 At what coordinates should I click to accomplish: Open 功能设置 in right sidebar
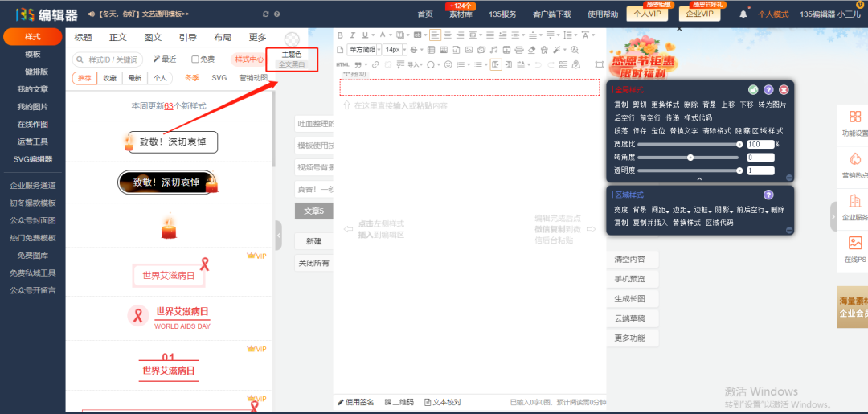854,123
